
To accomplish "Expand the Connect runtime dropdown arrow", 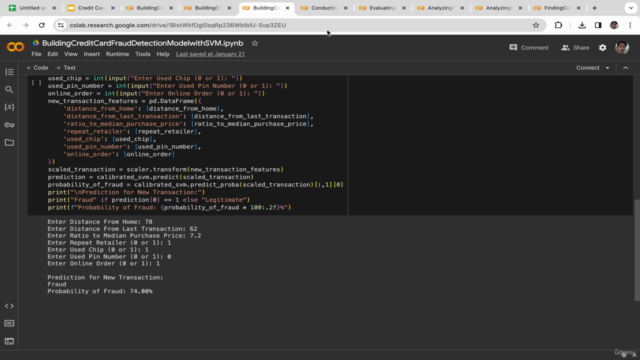I will click(607, 68).
